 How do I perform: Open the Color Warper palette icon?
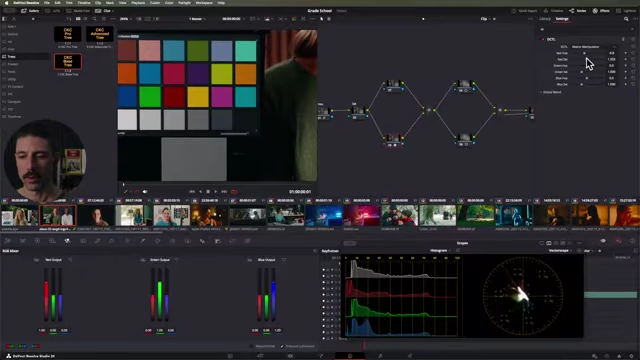pos(111,241)
